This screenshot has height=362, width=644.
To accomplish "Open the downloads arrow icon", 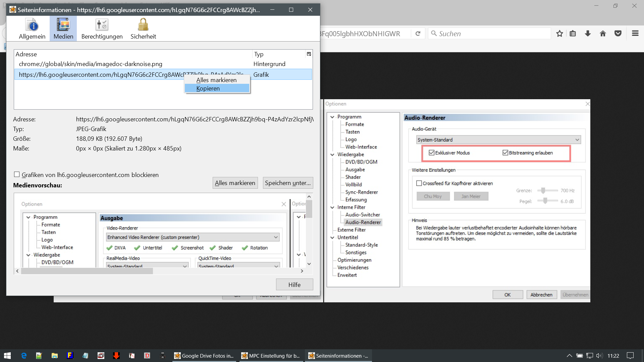I will click(x=588, y=34).
